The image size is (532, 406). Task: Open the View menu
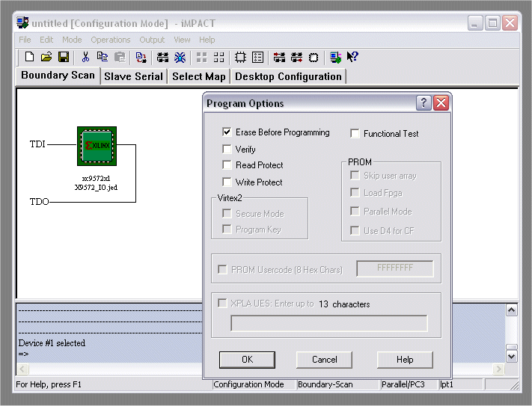182,40
